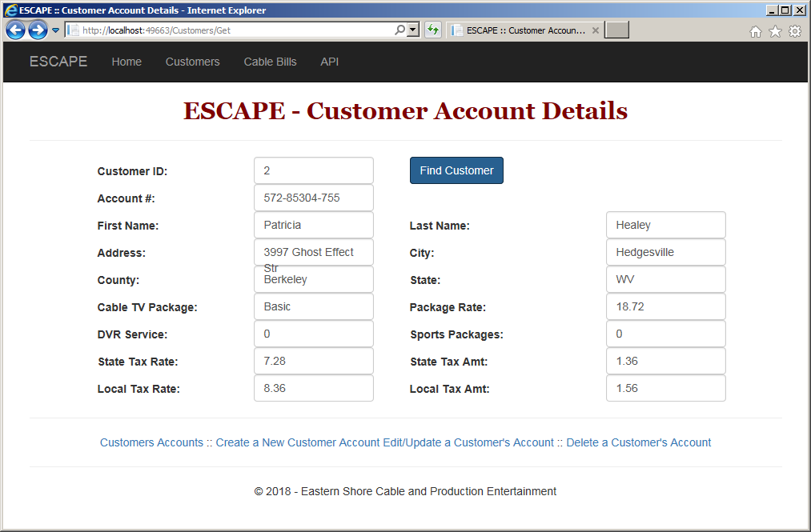Click the State Tax Rate field 7.28
This screenshot has width=811, height=532.
(314, 361)
